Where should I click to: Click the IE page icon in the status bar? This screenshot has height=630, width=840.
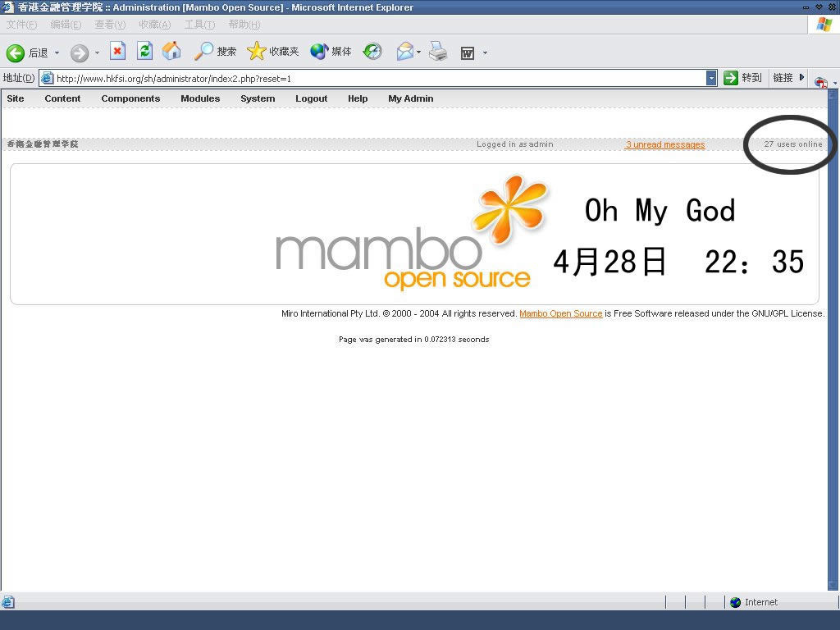pyautogui.click(x=8, y=602)
